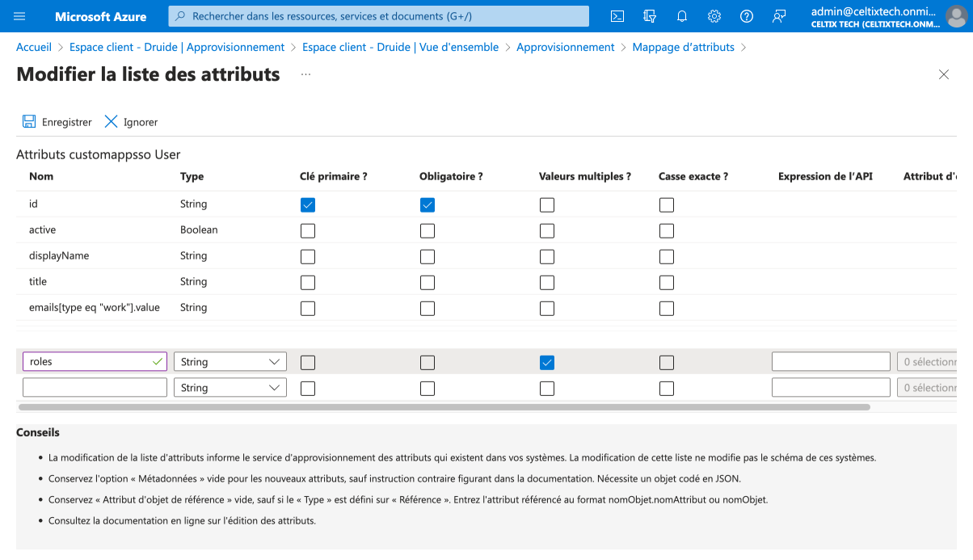The width and height of the screenshot is (973, 560).
Task: Uncheck Valeurs multiples for the roles row
Action: [547, 362]
